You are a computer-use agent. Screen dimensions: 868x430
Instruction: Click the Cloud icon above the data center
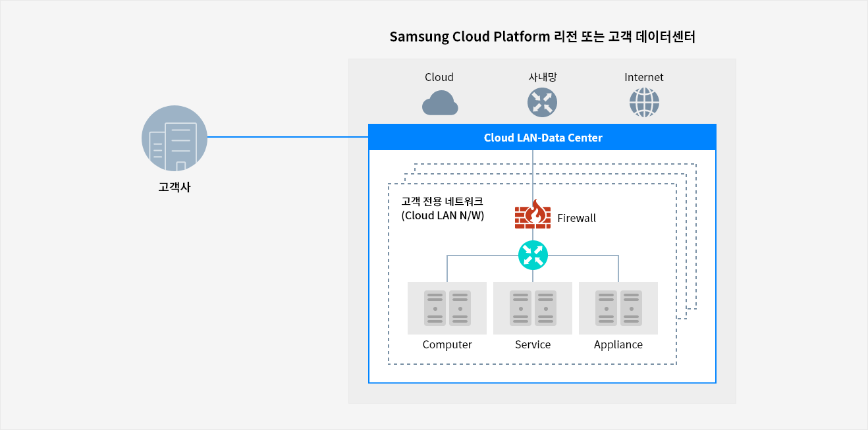439,103
